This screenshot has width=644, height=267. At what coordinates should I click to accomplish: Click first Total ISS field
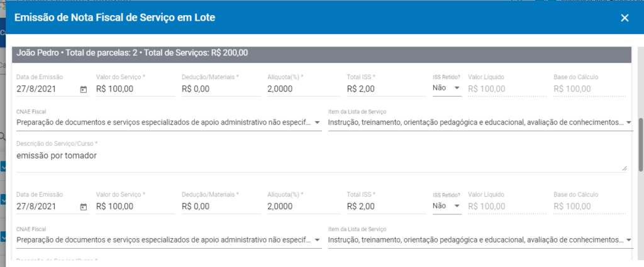[x=386, y=89]
